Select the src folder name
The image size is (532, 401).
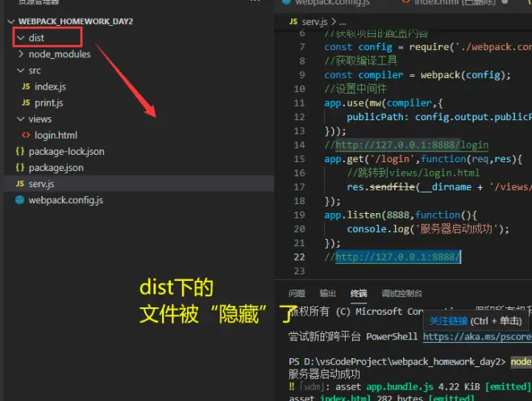pos(35,70)
